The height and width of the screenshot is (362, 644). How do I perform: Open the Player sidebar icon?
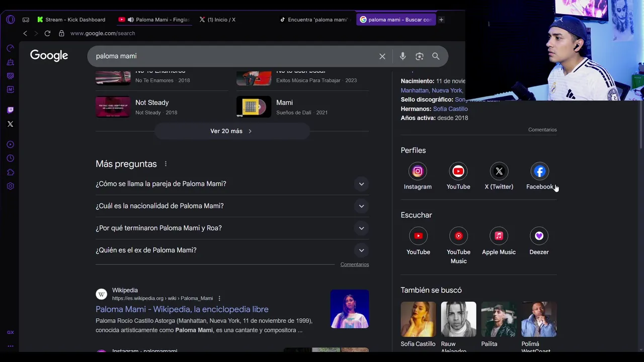10,145
